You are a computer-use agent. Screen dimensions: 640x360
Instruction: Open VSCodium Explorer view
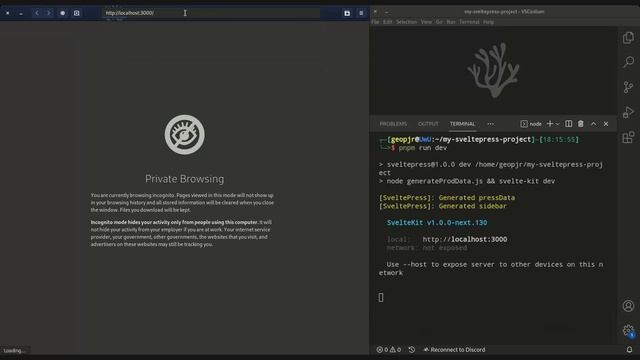(x=629, y=38)
